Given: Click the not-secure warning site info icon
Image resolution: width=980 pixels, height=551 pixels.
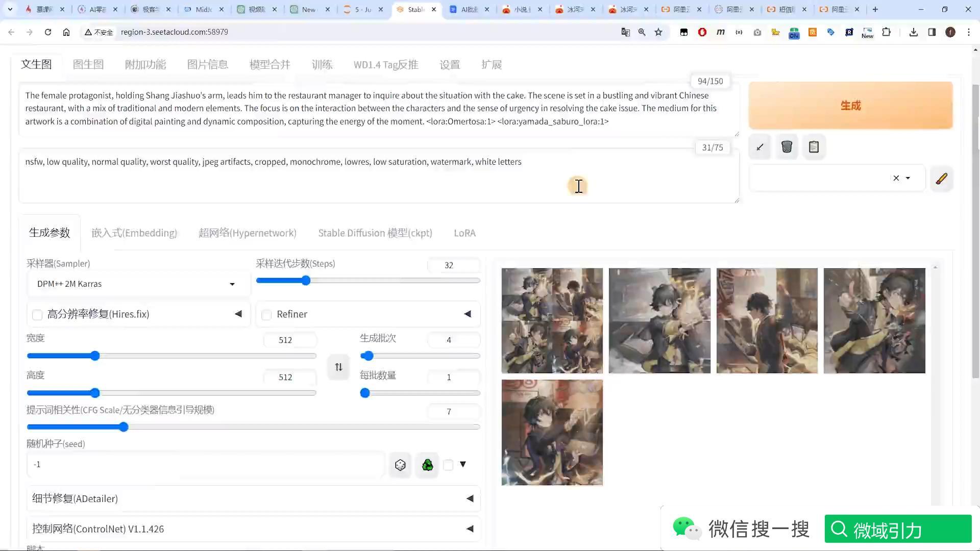Looking at the screenshot, I should click(99, 32).
